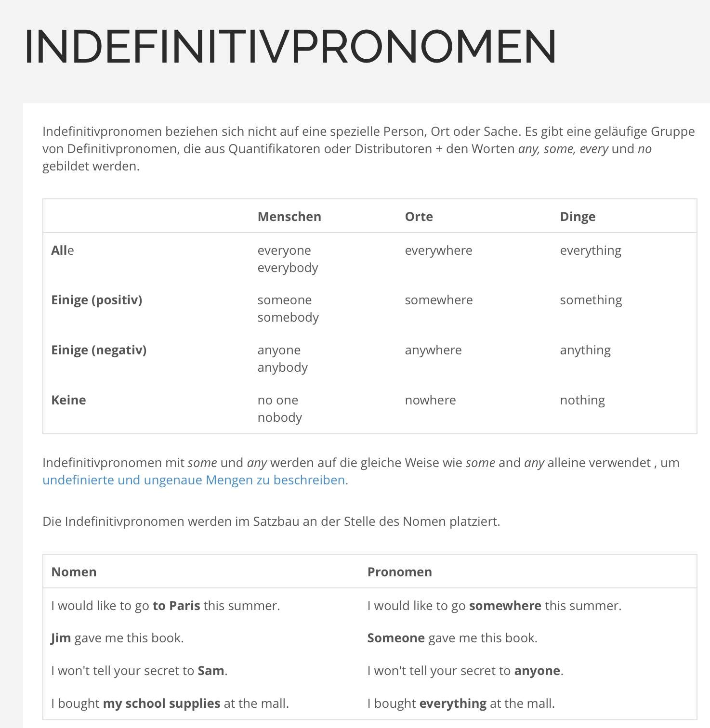Click the bold name Sam
This screenshot has width=710, height=728.
coord(210,671)
